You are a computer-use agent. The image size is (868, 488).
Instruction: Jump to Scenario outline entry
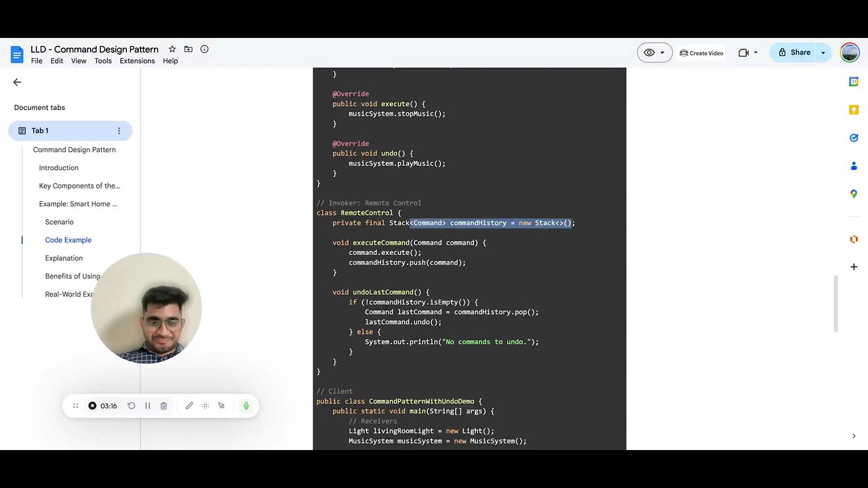click(59, 222)
